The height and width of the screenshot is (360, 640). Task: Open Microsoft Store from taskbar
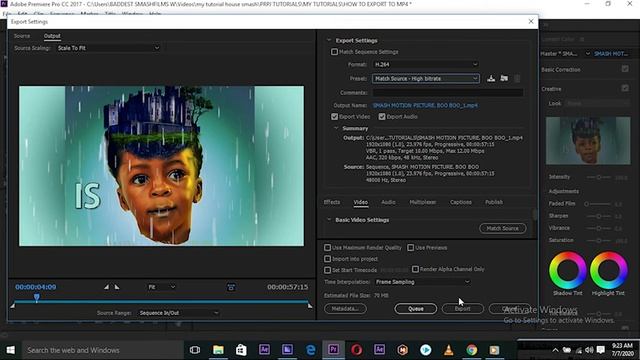pos(241,350)
